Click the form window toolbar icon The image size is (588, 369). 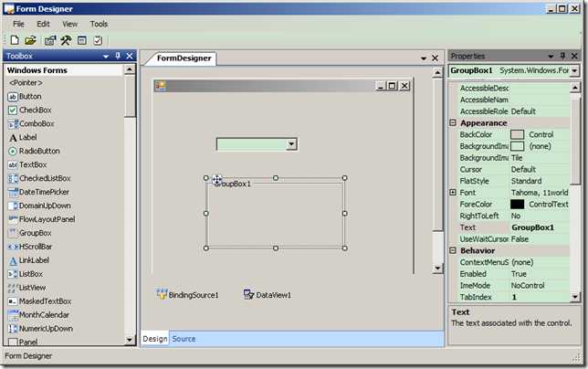[x=82, y=40]
